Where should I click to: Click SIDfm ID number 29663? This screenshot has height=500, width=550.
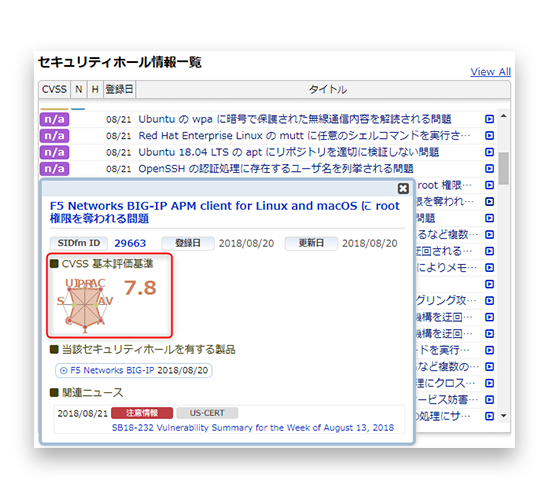130,243
